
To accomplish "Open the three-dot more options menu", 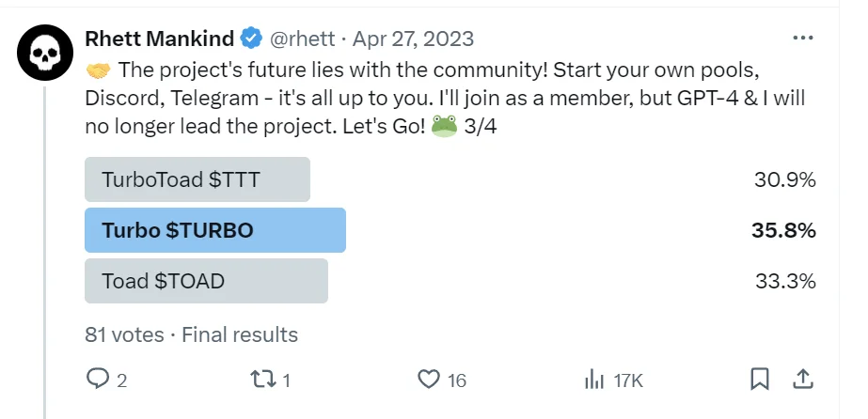I will click(803, 39).
